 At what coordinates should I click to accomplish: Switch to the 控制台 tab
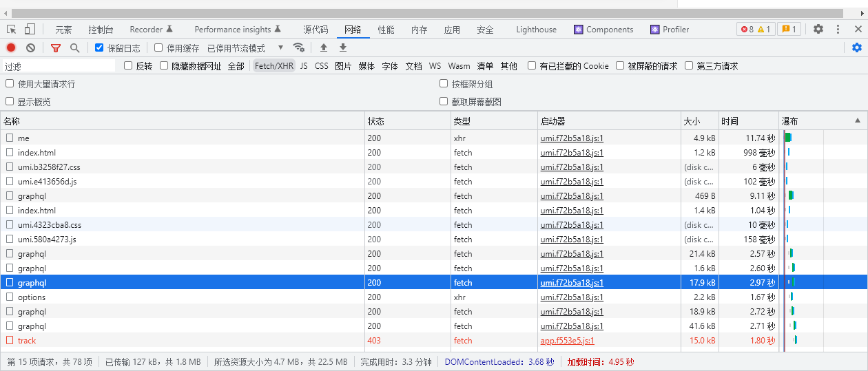101,30
